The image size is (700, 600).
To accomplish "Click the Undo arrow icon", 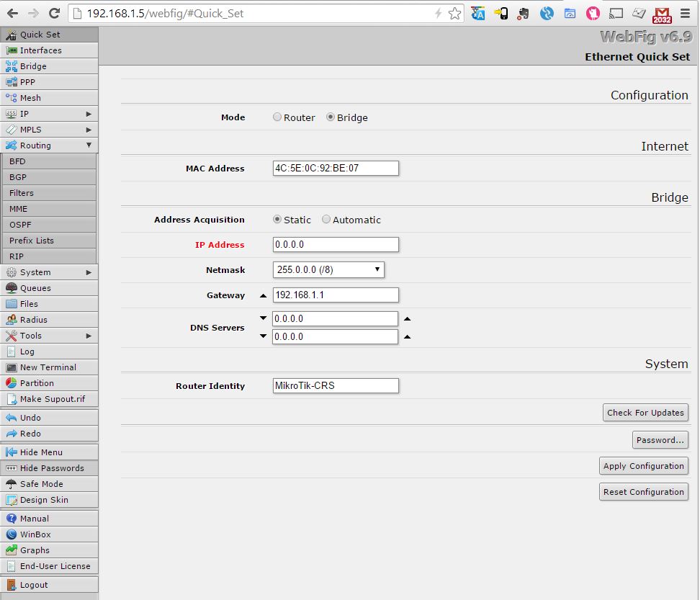I will [x=12, y=418].
